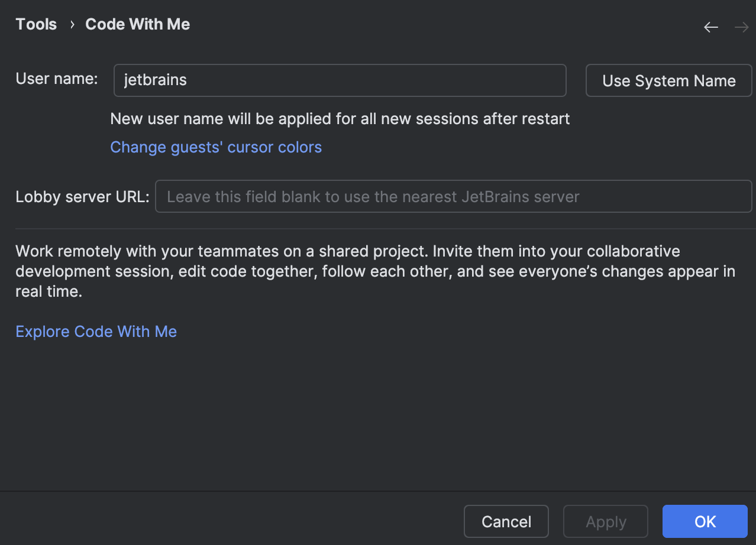Click the forward navigation arrow
The width and height of the screenshot is (756, 545).
point(741,27)
